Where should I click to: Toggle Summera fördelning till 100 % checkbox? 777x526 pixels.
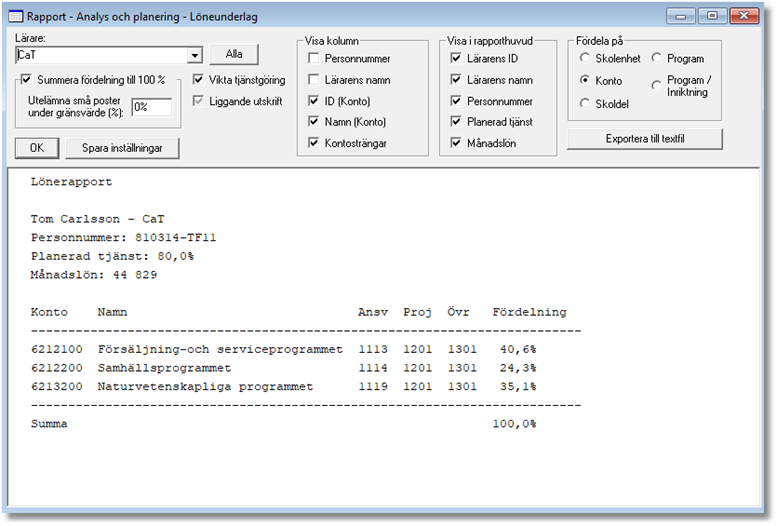[x=27, y=80]
